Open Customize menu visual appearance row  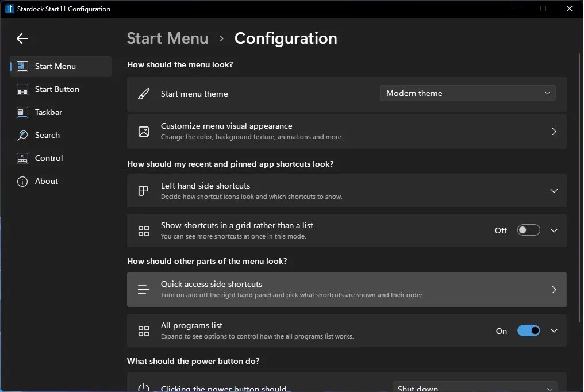[347, 132]
